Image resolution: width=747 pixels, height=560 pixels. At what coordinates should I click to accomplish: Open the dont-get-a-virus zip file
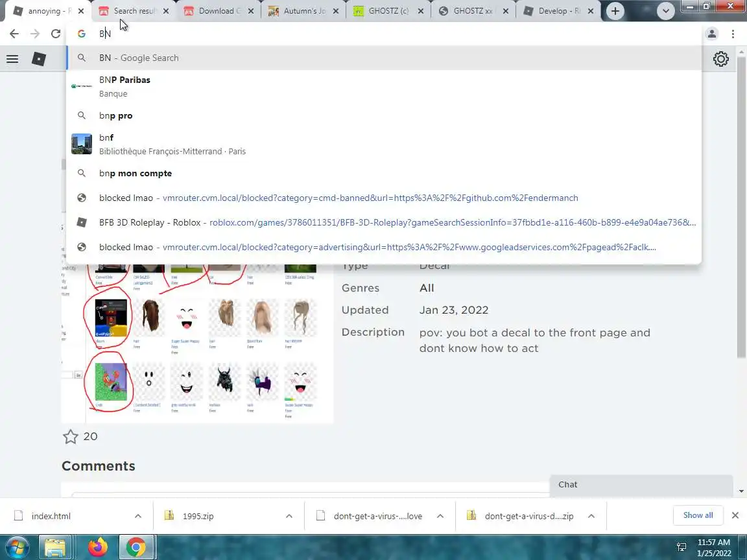pyautogui.click(x=529, y=516)
